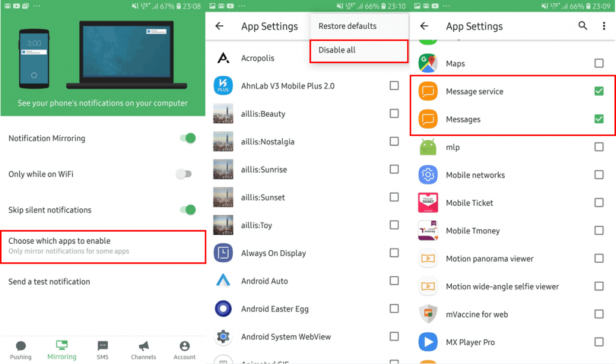Open Choose which apps to enable
616x364 pixels.
(x=103, y=247)
